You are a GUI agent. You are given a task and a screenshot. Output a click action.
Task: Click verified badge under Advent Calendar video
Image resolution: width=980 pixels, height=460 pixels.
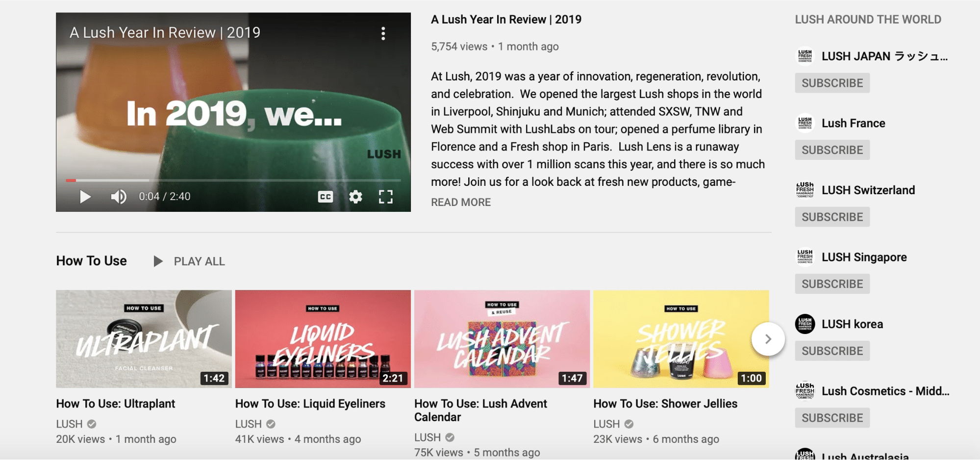pyautogui.click(x=450, y=437)
